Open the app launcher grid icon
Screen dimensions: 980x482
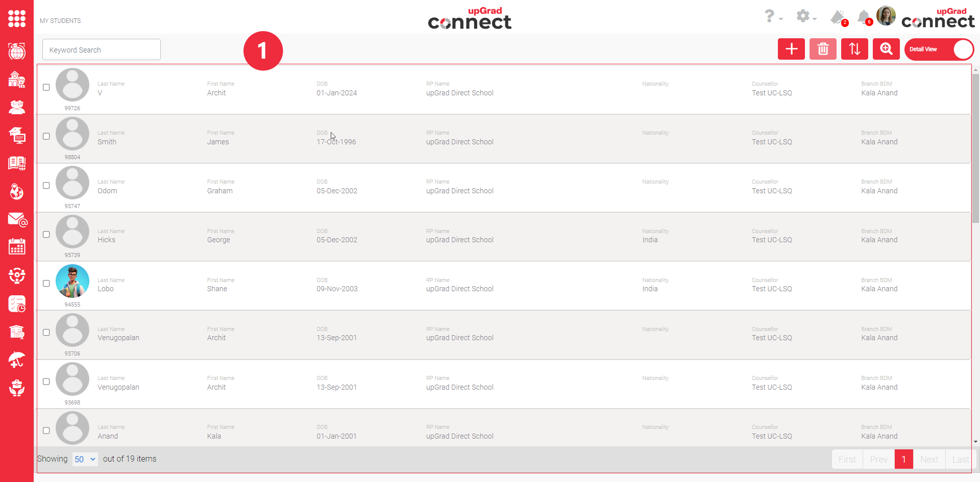click(x=17, y=19)
